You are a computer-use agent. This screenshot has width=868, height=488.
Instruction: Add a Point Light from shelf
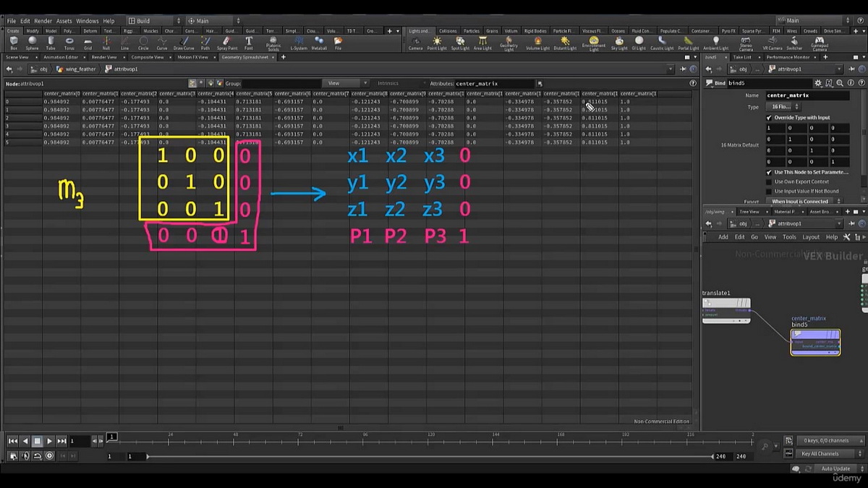point(437,43)
